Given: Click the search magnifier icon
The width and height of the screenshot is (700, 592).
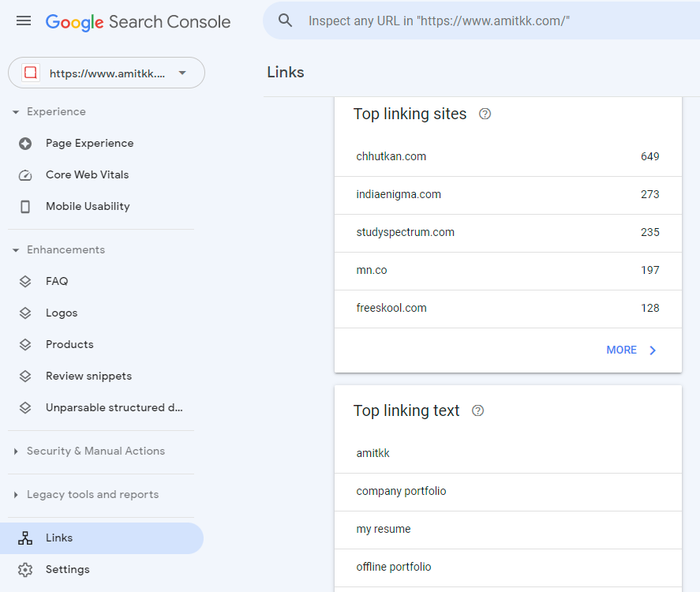Looking at the screenshot, I should 285,21.
